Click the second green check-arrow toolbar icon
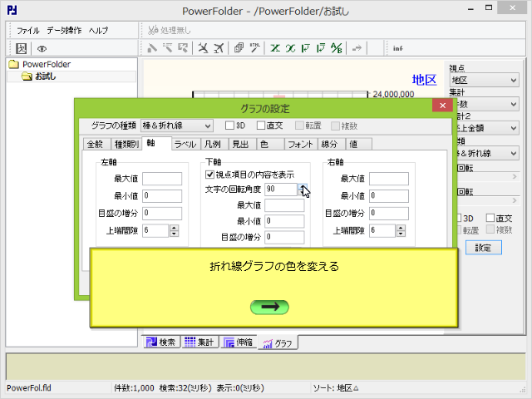 pyautogui.click(x=321, y=48)
